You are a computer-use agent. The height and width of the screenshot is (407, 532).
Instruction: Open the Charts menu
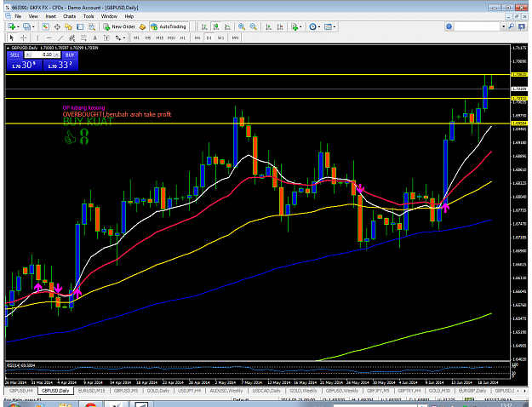pyautogui.click(x=70, y=16)
